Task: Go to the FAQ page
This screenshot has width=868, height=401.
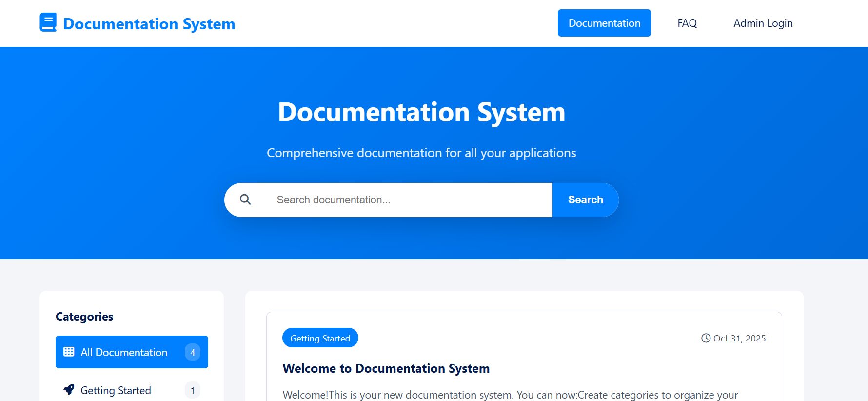Action: pyautogui.click(x=687, y=23)
